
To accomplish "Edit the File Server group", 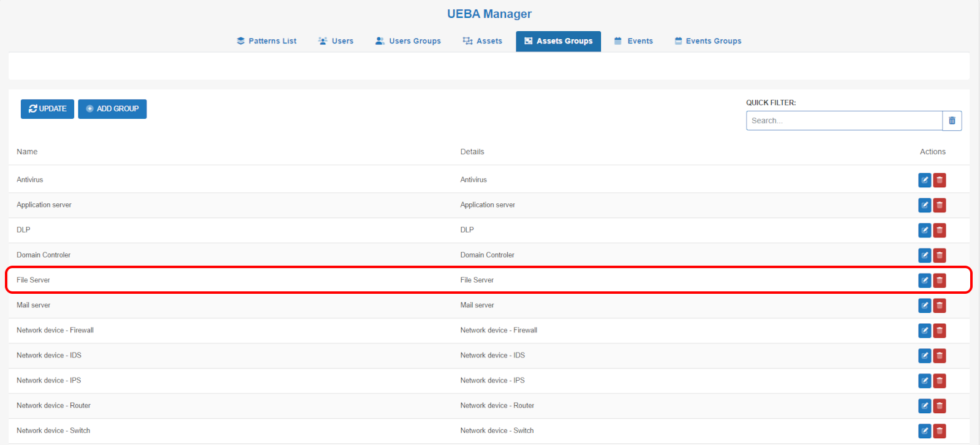I will [924, 280].
